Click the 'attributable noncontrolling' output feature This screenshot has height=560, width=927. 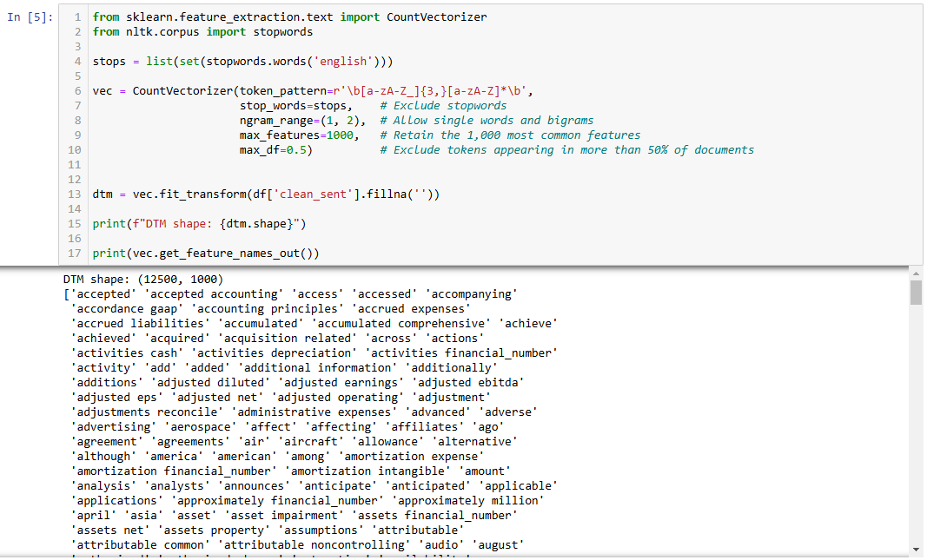315,545
